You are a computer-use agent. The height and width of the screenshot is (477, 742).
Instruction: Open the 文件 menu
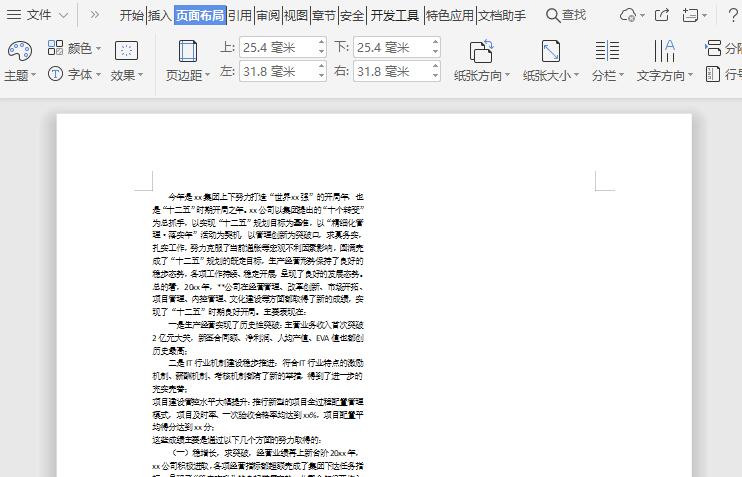tap(39, 15)
